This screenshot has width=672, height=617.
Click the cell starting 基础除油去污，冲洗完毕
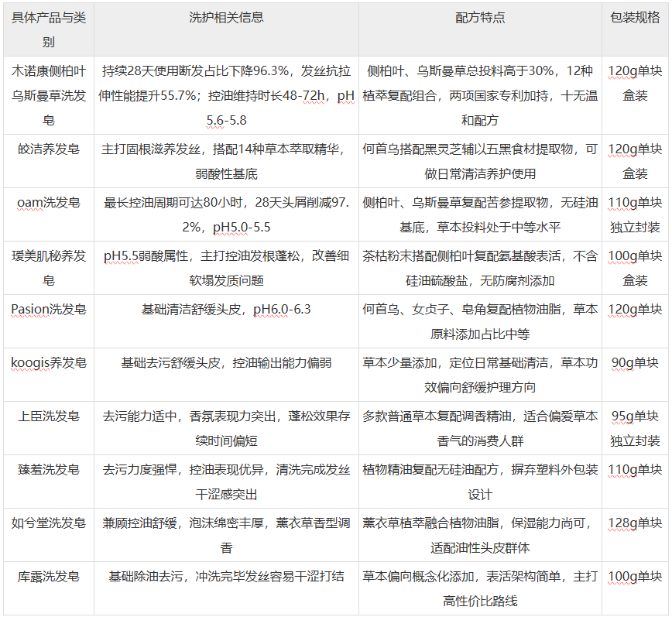226,588
